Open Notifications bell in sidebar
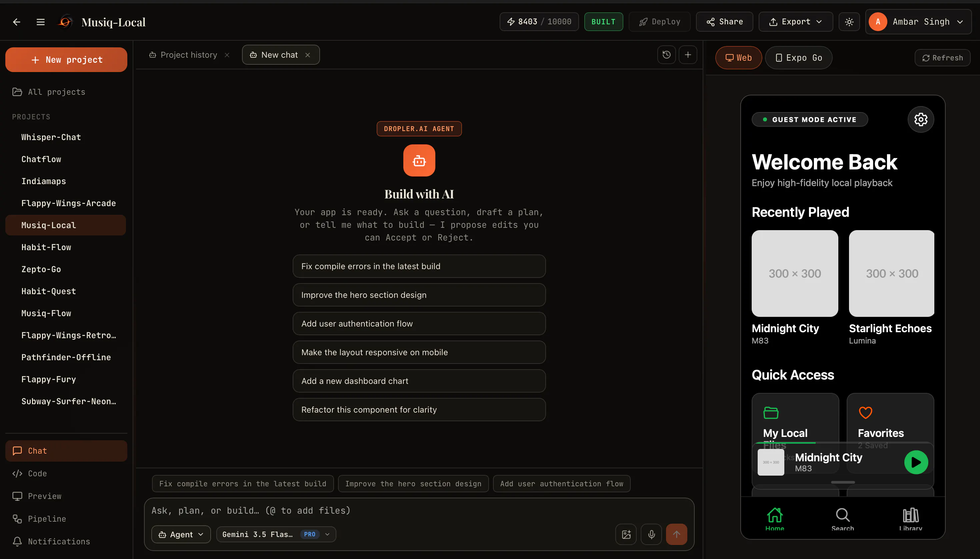The image size is (980, 559). point(66,541)
